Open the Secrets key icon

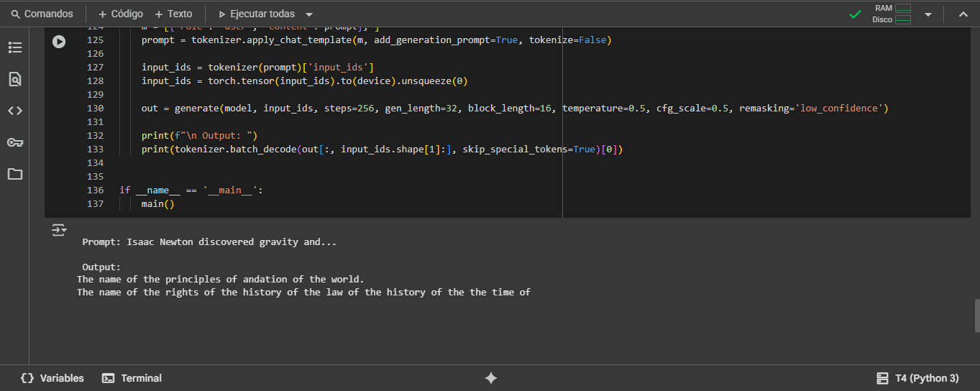pos(14,142)
